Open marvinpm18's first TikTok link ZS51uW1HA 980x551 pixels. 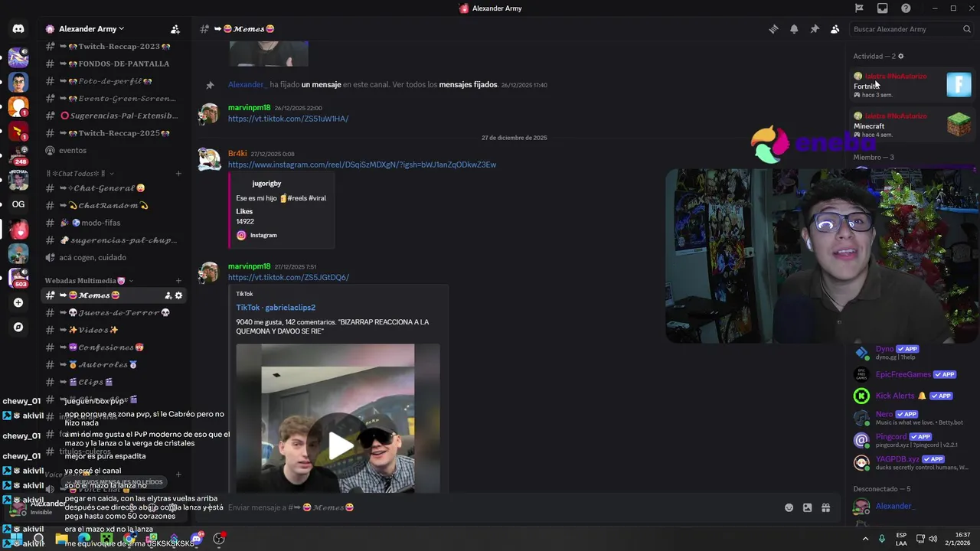coord(288,119)
